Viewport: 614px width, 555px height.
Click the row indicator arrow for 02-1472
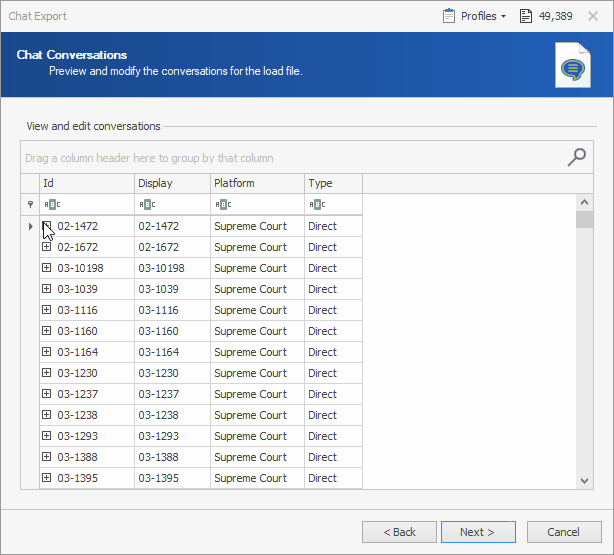[30, 226]
